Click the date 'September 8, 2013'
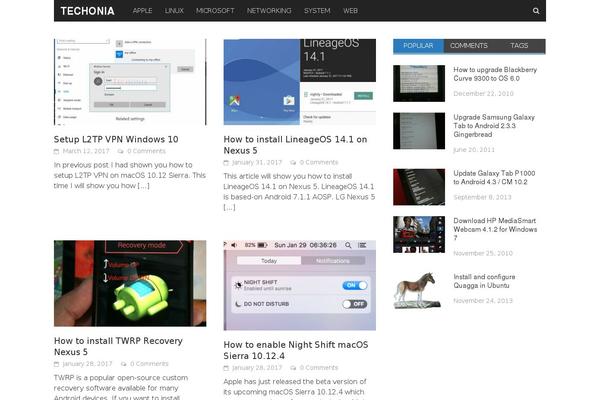This screenshot has height=400, width=600. pos(482,197)
